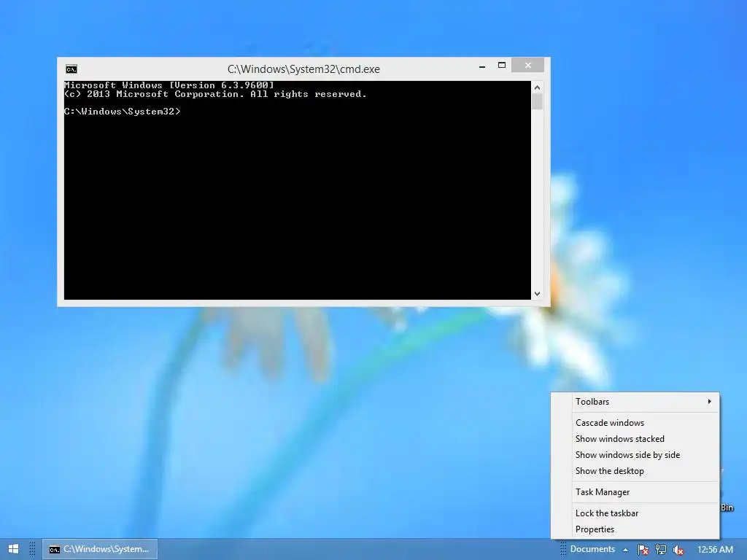Open the cmd.exe system menu icon
This screenshot has width=747, height=560.
[71, 69]
